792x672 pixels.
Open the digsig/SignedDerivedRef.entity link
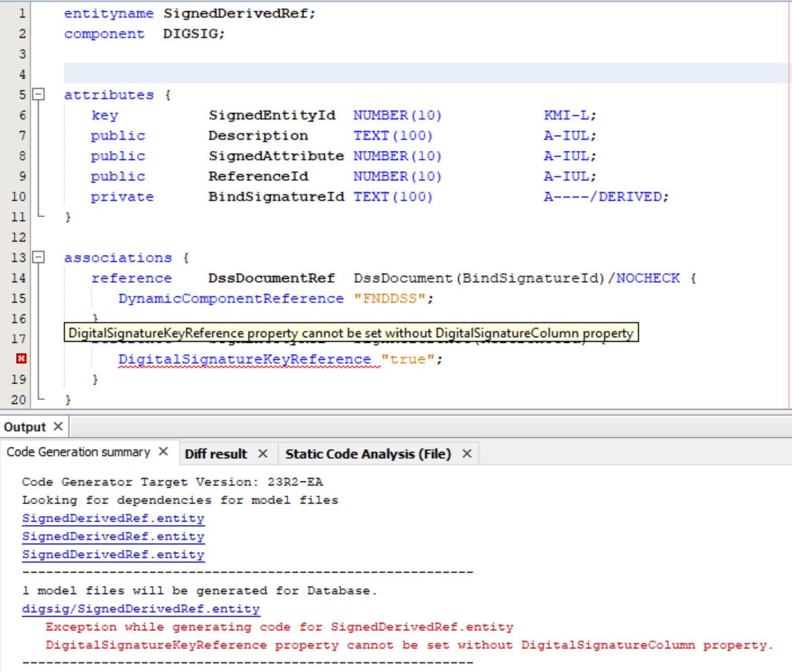click(141, 609)
